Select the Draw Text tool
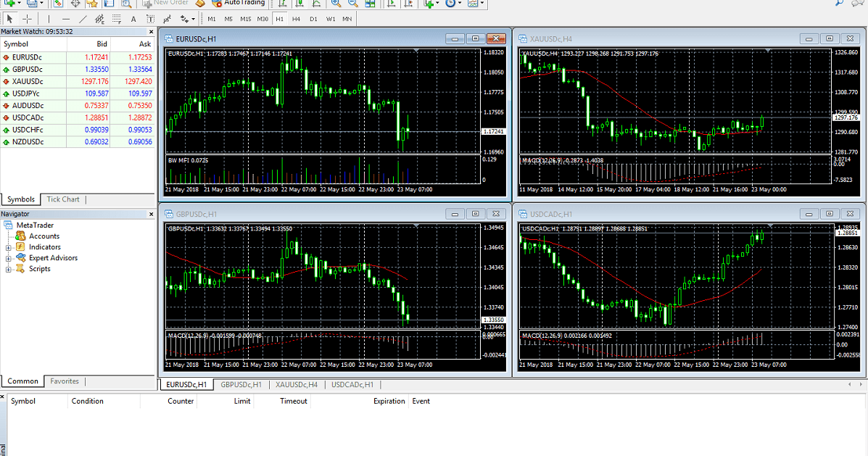The width and height of the screenshot is (868, 456). [133, 18]
